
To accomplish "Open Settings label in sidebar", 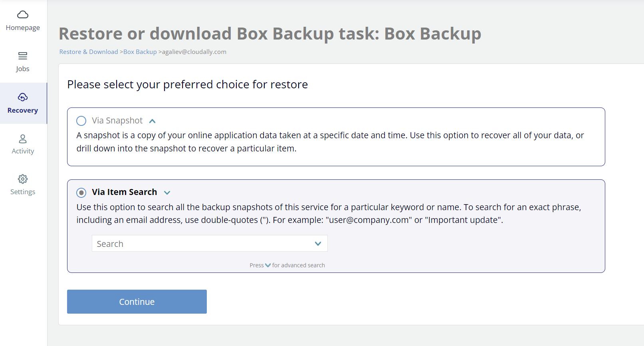I will [x=23, y=192].
